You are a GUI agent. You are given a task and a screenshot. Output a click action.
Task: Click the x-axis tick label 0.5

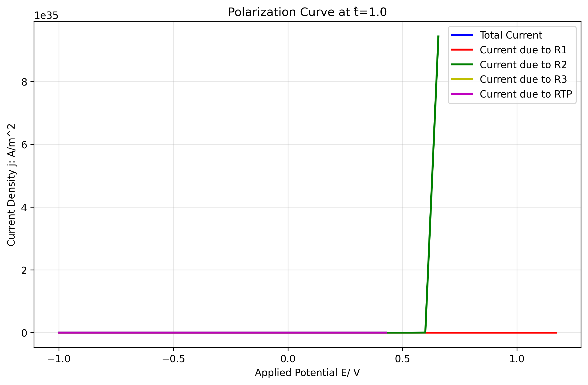pyautogui.click(x=402, y=359)
